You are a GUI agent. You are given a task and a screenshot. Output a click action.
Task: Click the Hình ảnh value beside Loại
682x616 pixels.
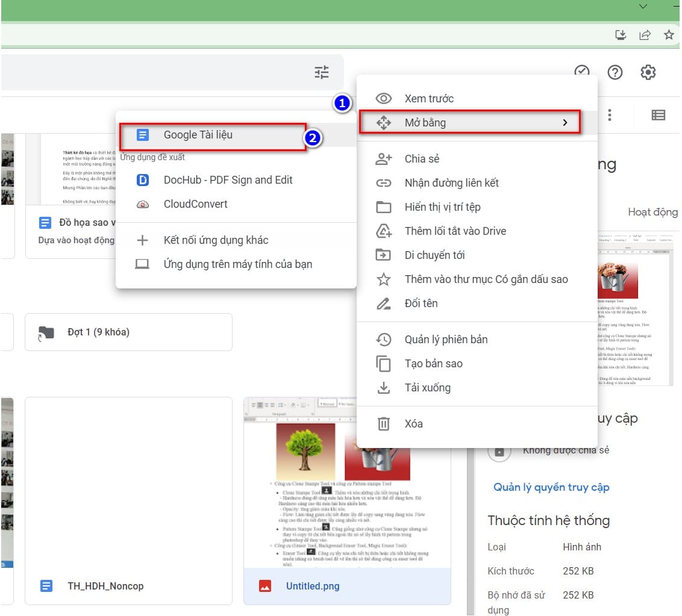582,547
